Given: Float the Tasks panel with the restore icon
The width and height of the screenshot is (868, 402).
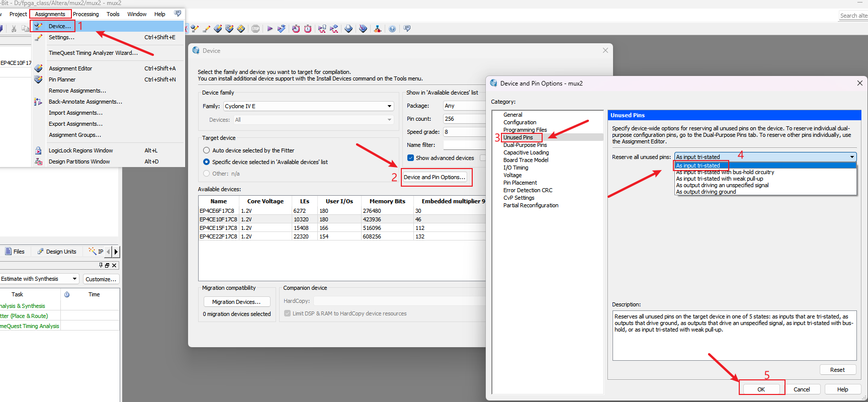Looking at the screenshot, I should pos(107,265).
